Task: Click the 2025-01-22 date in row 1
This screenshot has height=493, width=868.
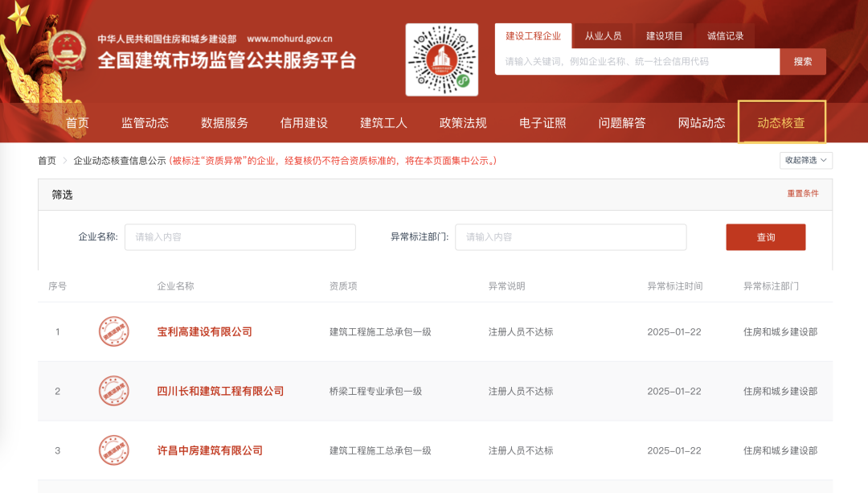Action: pyautogui.click(x=674, y=332)
